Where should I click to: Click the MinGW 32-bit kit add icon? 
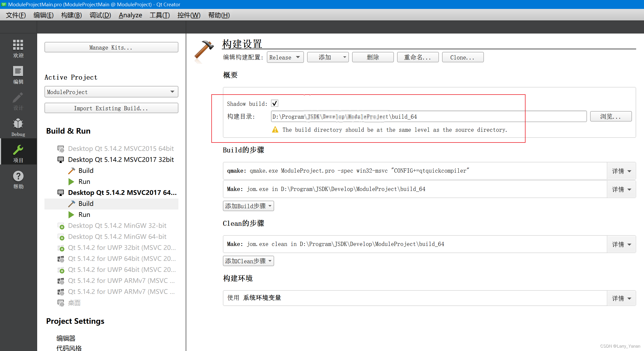[x=61, y=226]
